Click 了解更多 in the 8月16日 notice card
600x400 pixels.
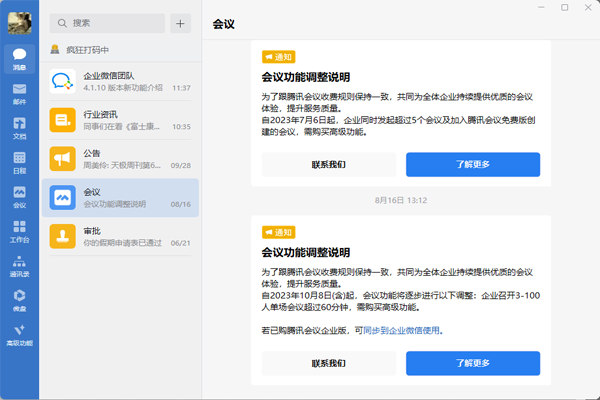(473, 363)
